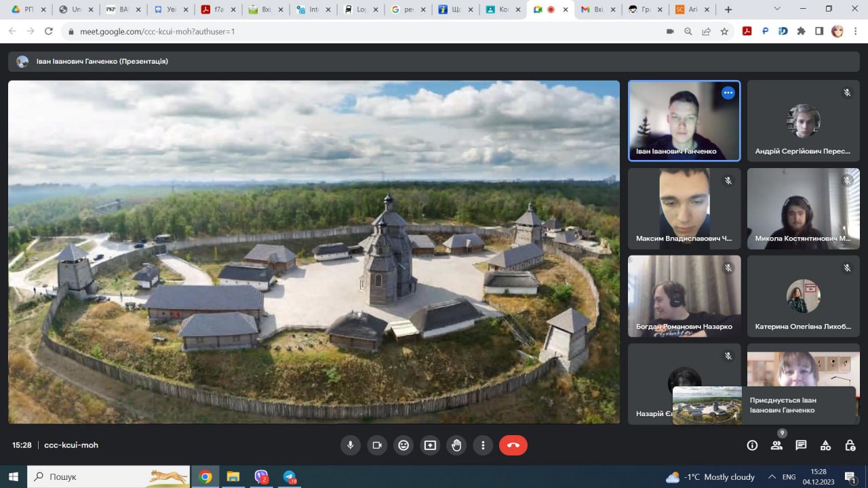The width and height of the screenshot is (868, 488).
Task: Toggle the camera in the call controls
Action: (377, 445)
